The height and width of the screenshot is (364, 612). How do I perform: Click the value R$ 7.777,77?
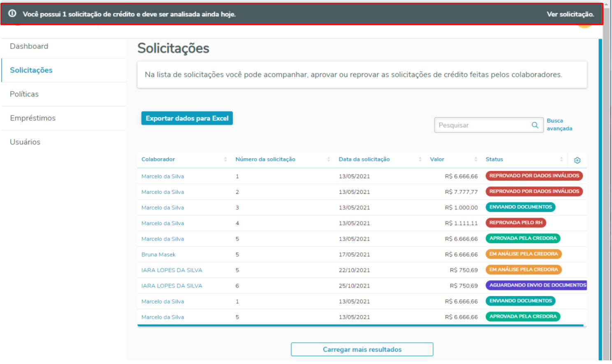click(461, 192)
